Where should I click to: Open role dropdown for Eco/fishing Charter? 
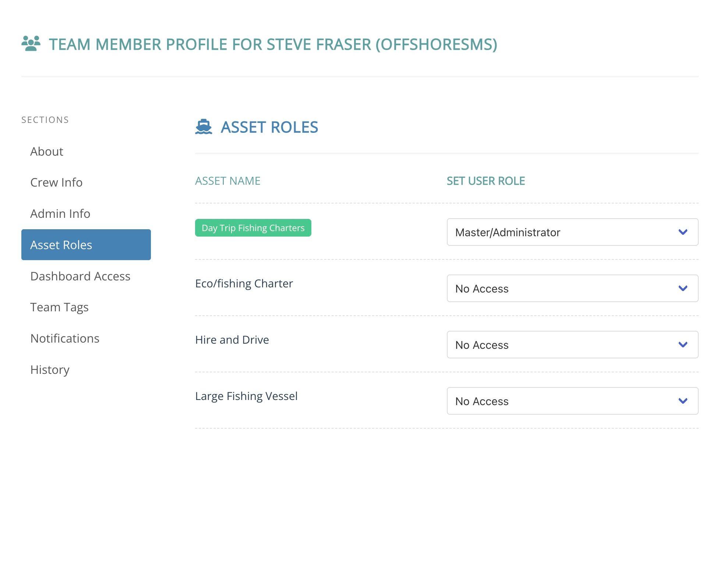(572, 288)
